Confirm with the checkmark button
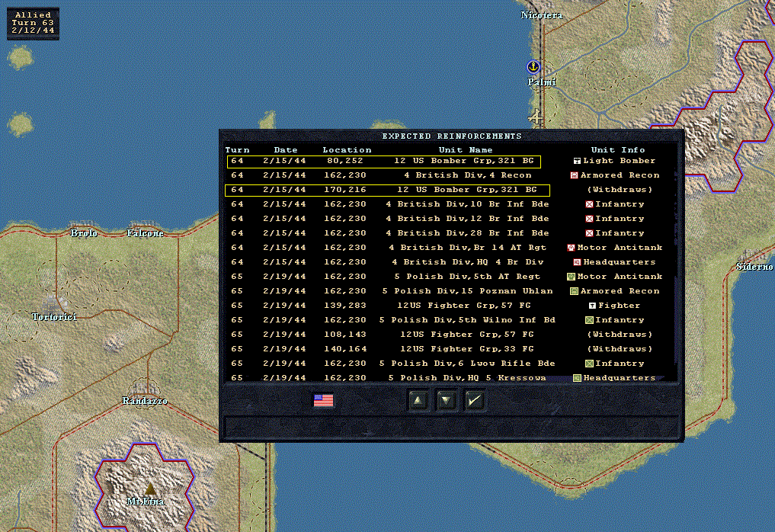This screenshot has width=775, height=532. pos(474,400)
